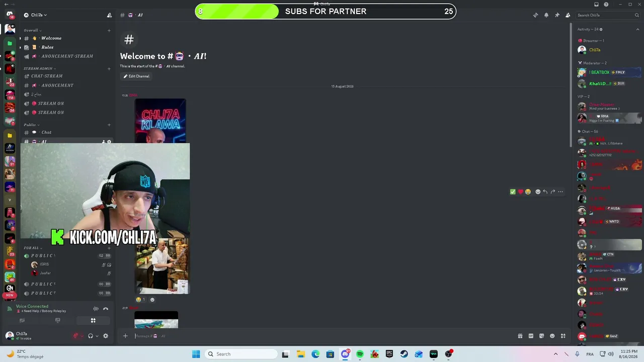644x362 pixels.
Task: Share your screen from voice panel
Action: tap(57, 320)
